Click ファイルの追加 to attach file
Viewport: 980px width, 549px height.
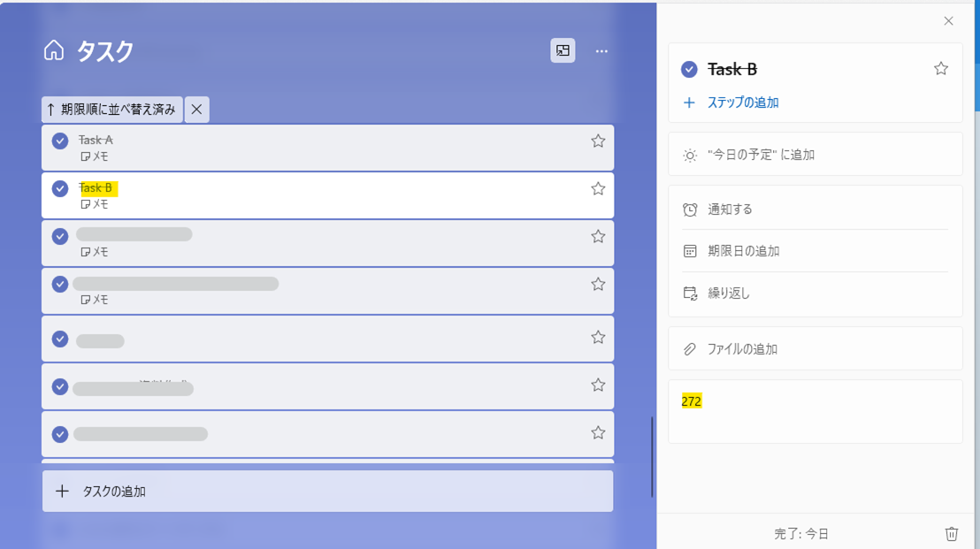point(742,349)
